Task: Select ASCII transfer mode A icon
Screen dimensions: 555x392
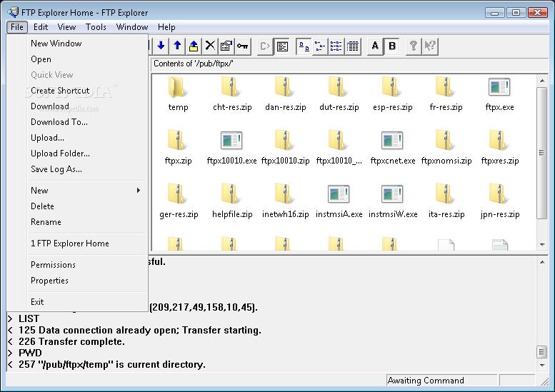Action: (x=375, y=46)
